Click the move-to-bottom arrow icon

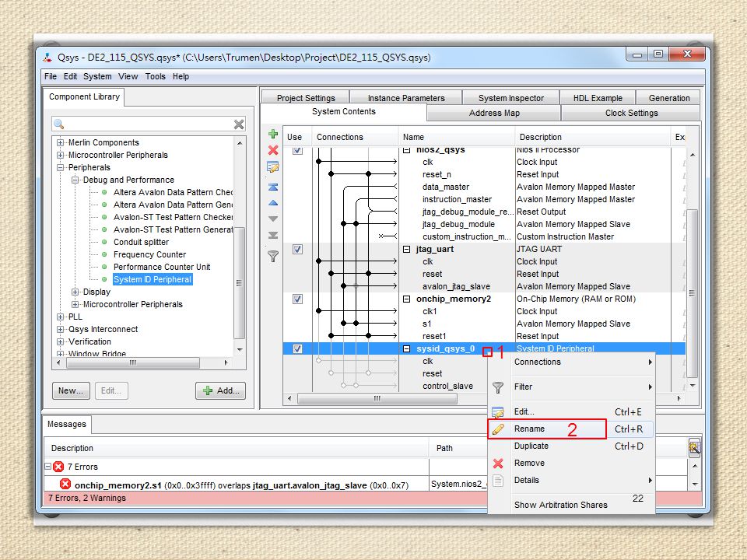(273, 235)
